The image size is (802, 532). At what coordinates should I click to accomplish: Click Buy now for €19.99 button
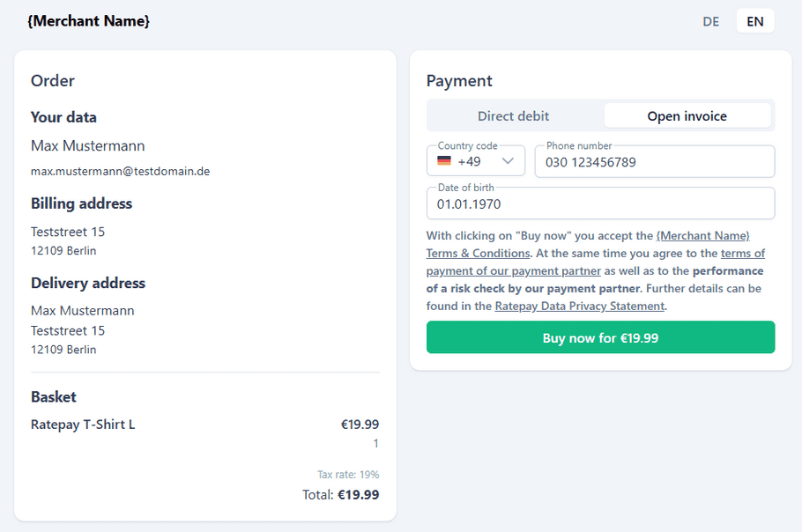[600, 337]
